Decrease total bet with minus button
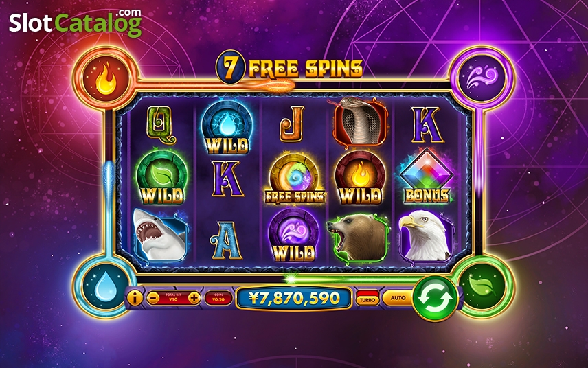The width and height of the screenshot is (588, 368). (153, 298)
